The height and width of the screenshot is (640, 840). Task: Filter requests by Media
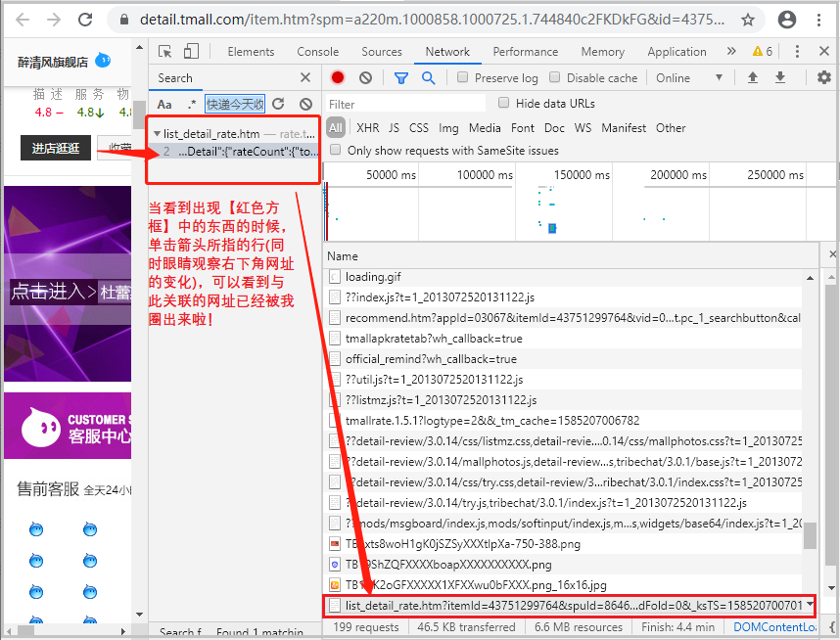485,128
